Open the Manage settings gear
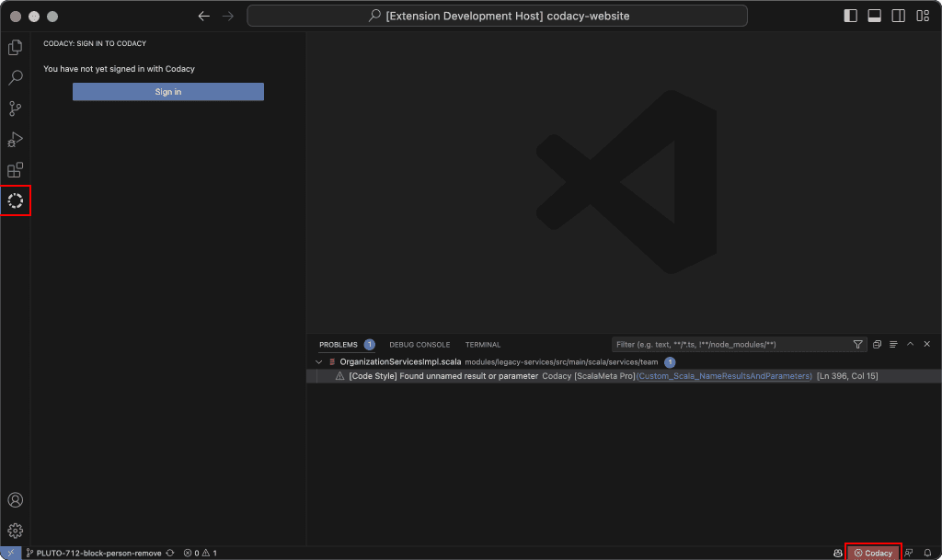The image size is (942, 560). coord(15,531)
